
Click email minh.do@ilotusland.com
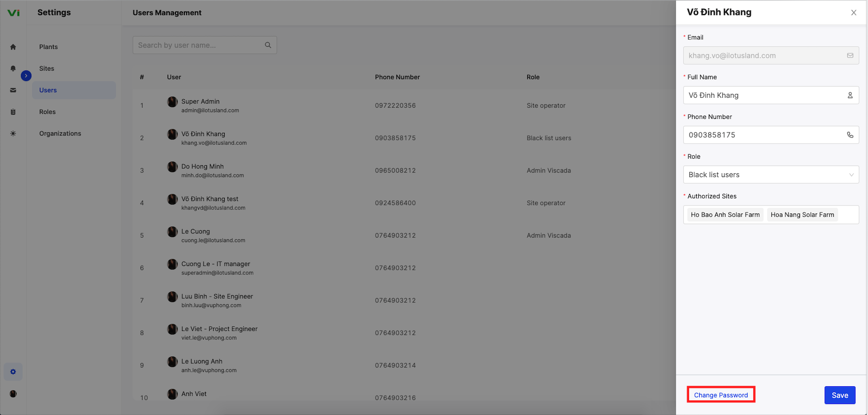[213, 175]
